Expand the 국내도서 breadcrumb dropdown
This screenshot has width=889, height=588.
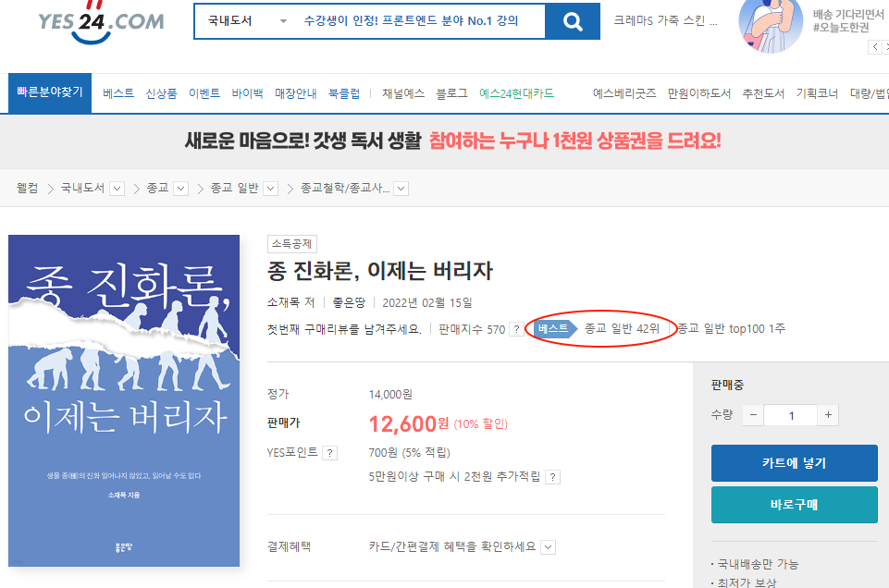[x=117, y=189]
